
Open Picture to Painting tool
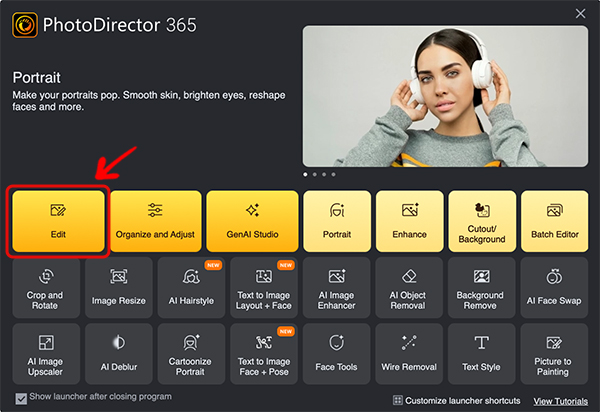[x=554, y=354]
